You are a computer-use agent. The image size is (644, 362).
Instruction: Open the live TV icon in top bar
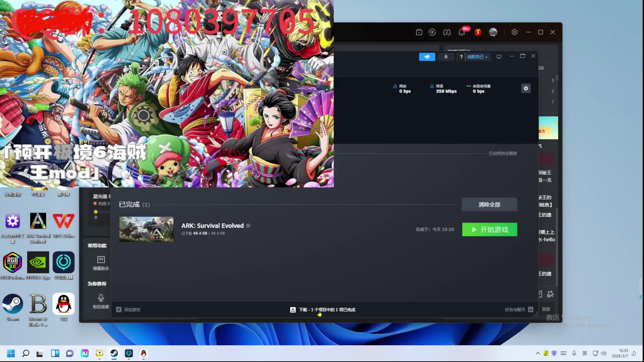click(419, 32)
